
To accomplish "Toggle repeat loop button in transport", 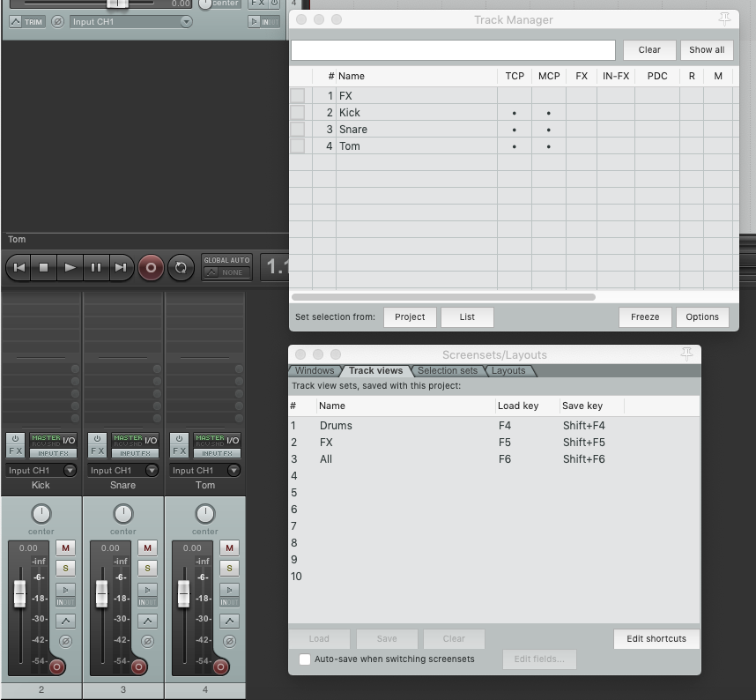I will pyautogui.click(x=181, y=267).
